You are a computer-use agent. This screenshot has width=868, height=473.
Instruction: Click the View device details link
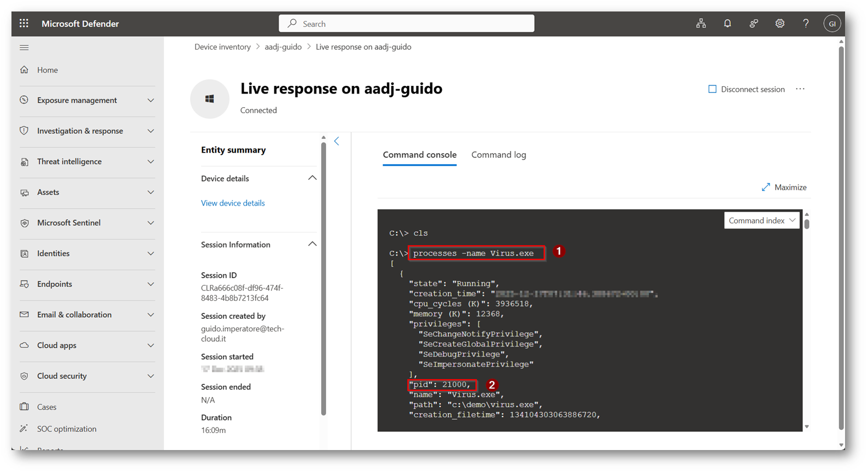233,203
